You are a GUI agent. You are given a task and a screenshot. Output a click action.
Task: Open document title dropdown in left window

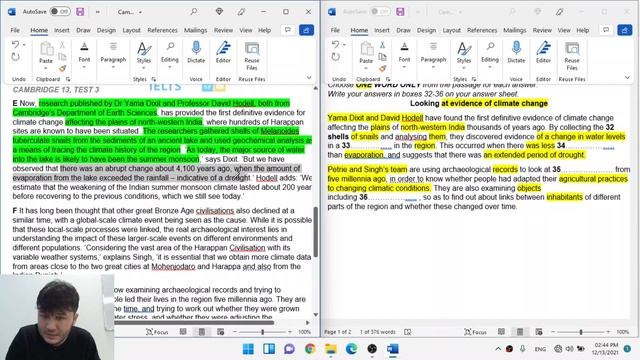pyautogui.click(x=140, y=12)
